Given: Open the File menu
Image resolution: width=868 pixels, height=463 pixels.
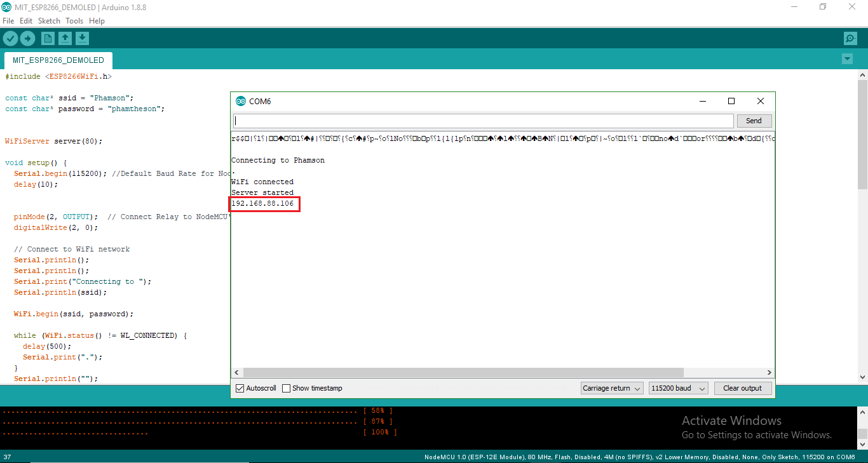Looking at the screenshot, I should [8, 21].
